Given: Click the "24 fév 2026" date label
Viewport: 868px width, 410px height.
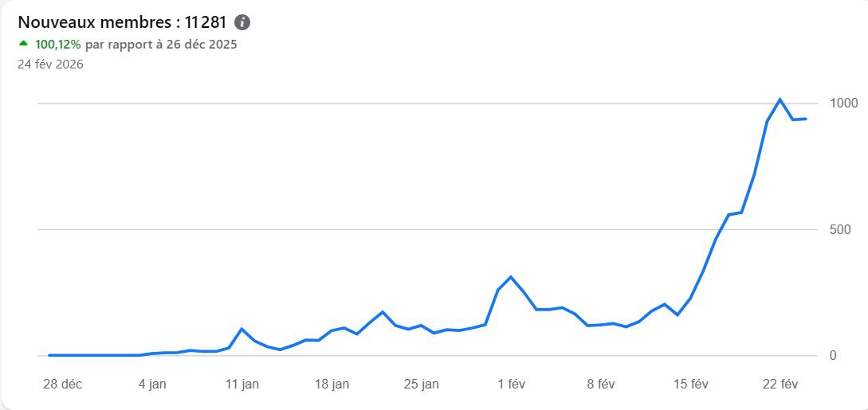Looking at the screenshot, I should point(50,64).
